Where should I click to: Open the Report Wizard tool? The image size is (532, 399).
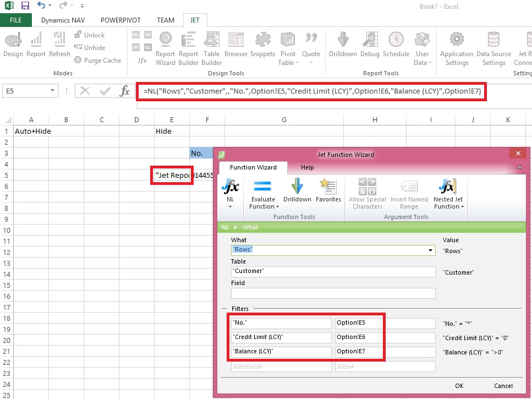click(164, 48)
